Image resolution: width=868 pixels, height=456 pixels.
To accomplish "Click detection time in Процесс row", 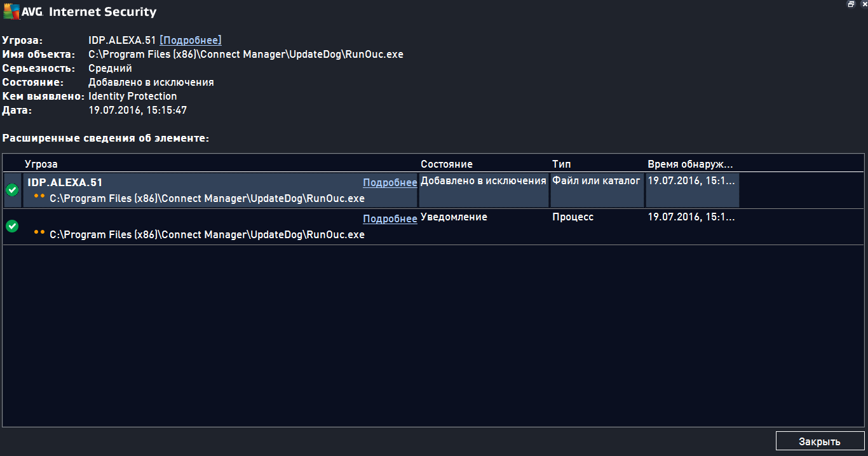I will point(691,217).
